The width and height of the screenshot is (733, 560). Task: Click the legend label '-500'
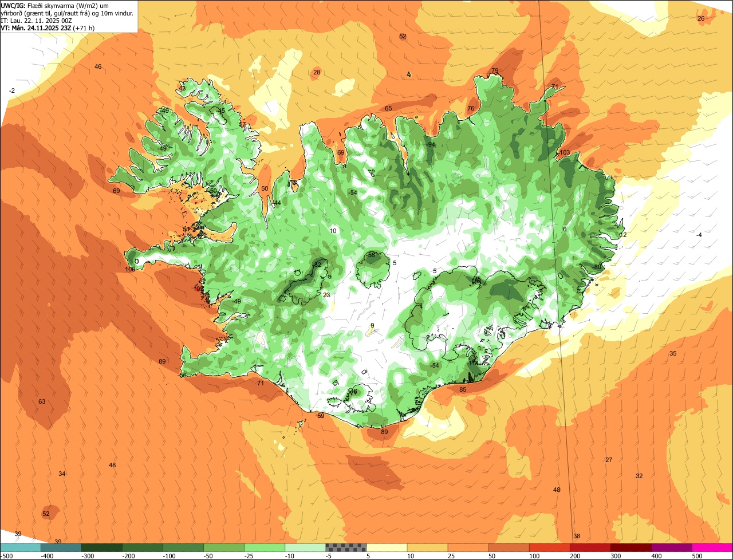tap(6, 556)
